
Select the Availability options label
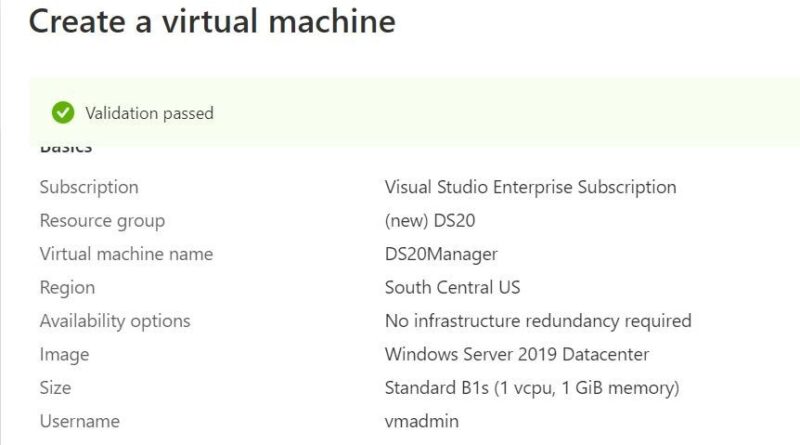click(x=115, y=321)
